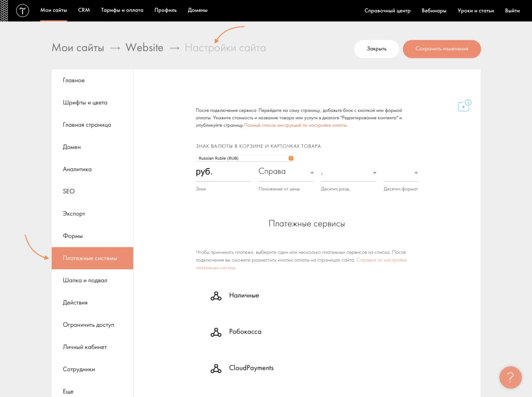Viewport: 532px width, 397px height.
Task: Click the Робокасса payment icon
Action: (x=216, y=332)
